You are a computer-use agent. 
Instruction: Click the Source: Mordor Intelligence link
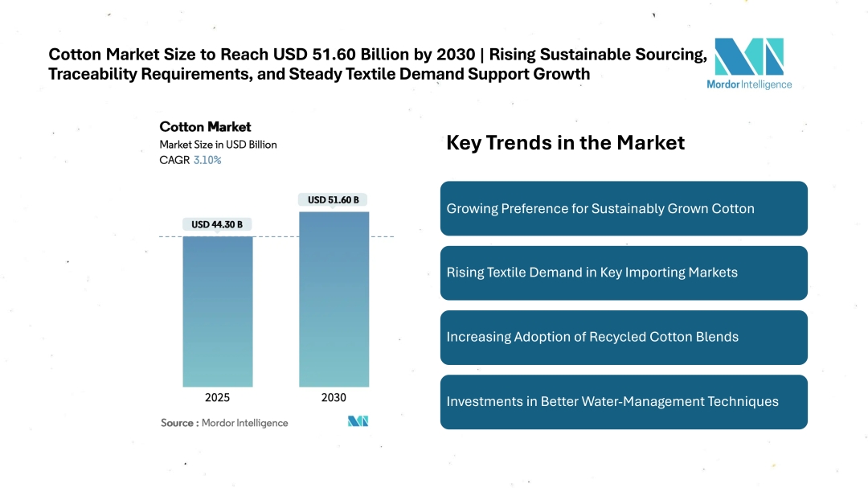click(x=224, y=422)
